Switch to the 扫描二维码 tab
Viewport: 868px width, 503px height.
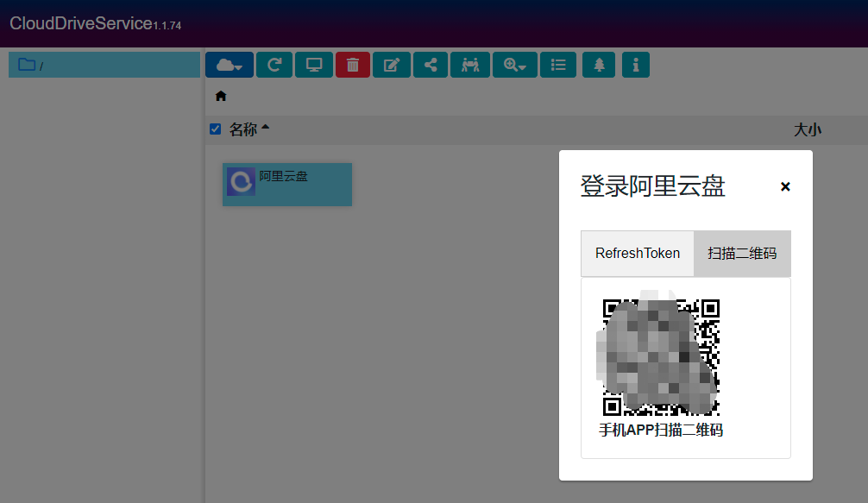pos(741,253)
